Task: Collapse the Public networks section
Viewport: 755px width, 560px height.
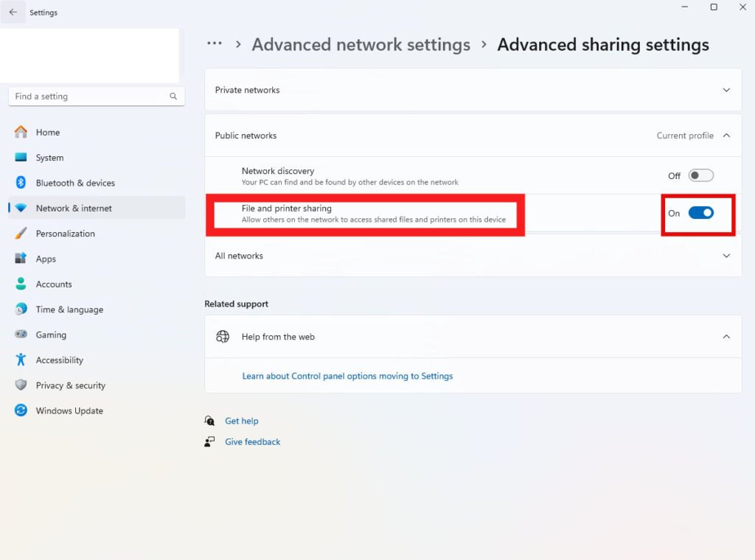Action: (726, 136)
